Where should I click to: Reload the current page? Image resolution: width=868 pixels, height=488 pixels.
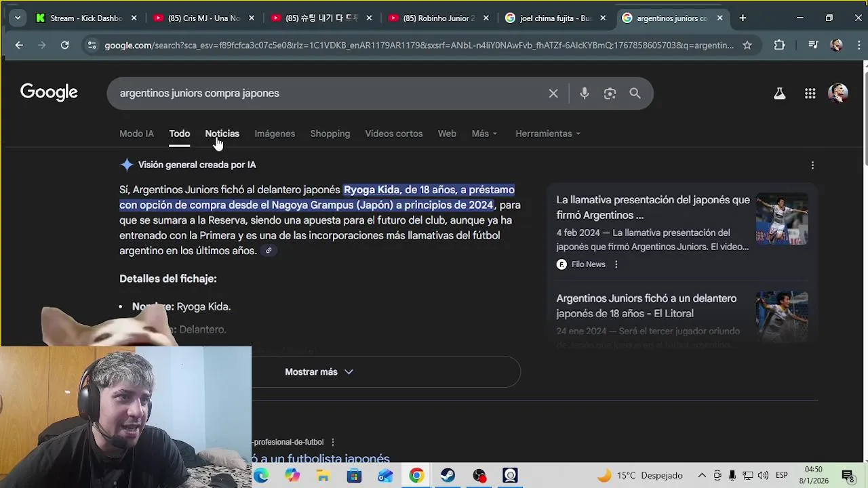[64, 45]
